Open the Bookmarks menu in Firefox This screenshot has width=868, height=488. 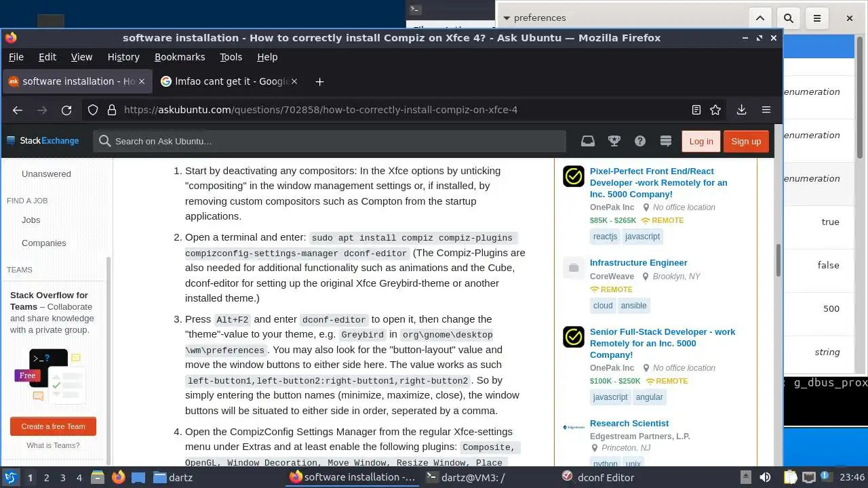tap(180, 57)
